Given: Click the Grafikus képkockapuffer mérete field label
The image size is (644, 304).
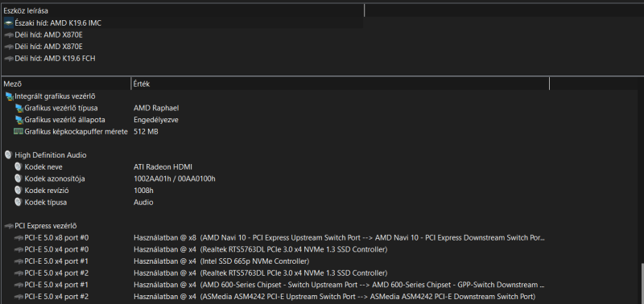Looking at the screenshot, I should [76, 132].
